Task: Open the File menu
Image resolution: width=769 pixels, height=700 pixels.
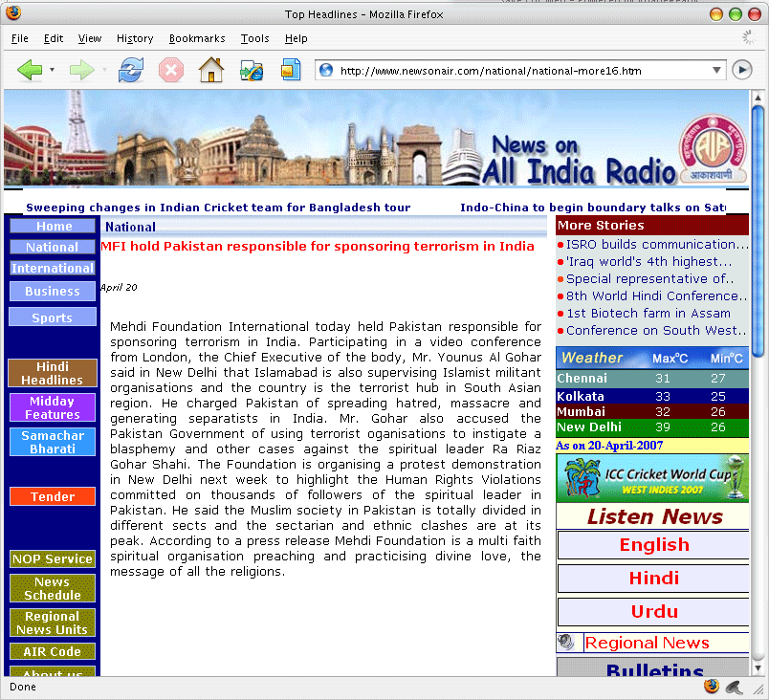Action: (20, 38)
